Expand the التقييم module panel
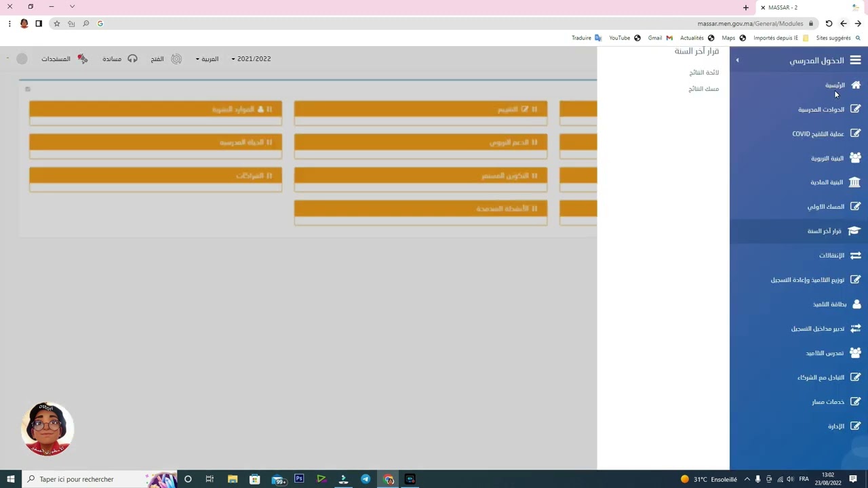The height and width of the screenshot is (488, 868). click(x=420, y=109)
